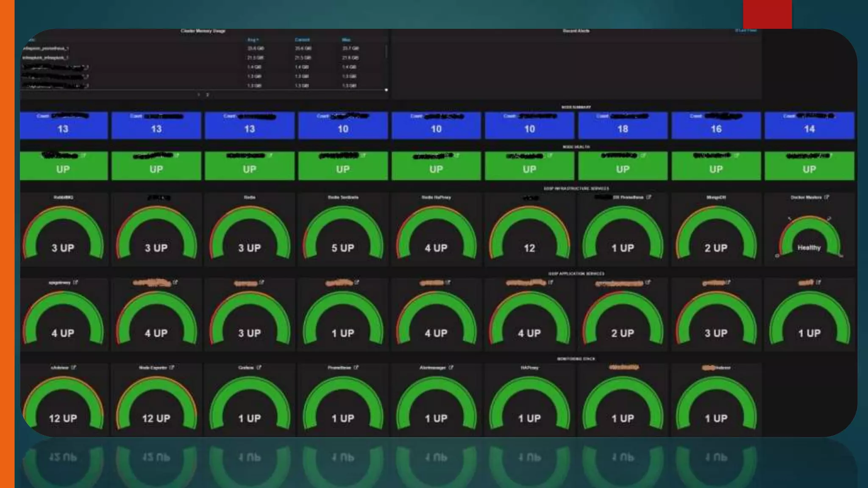868x488 pixels.
Task: Click the Recent Alerts panel title
Action: coord(576,31)
